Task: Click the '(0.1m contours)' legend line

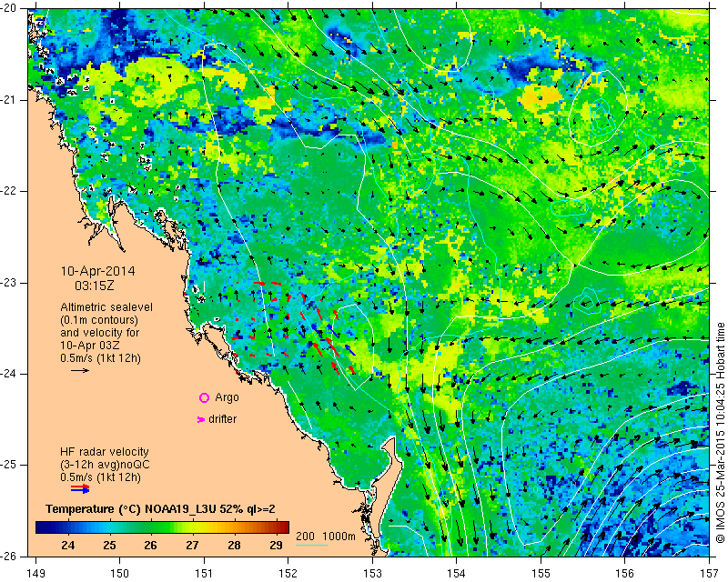Action: pos(99,320)
